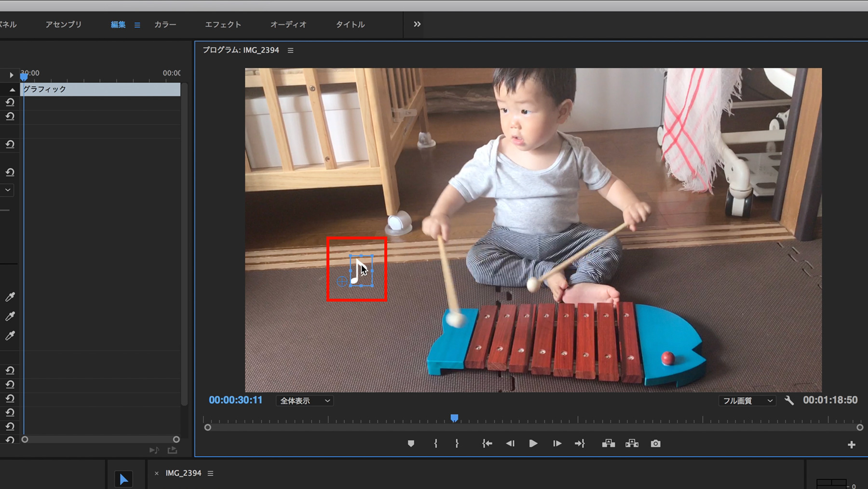Switch to the オーディオ workspace tab

click(288, 25)
